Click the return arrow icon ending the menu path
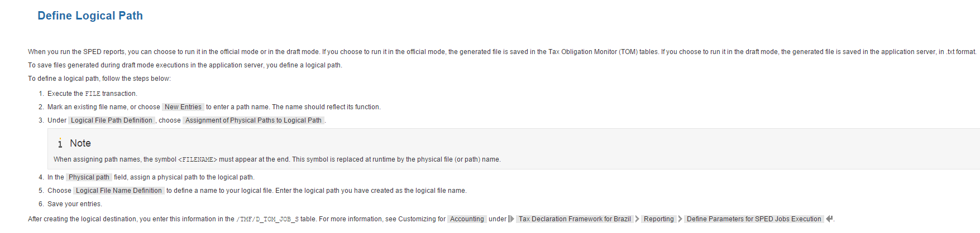 (829, 219)
